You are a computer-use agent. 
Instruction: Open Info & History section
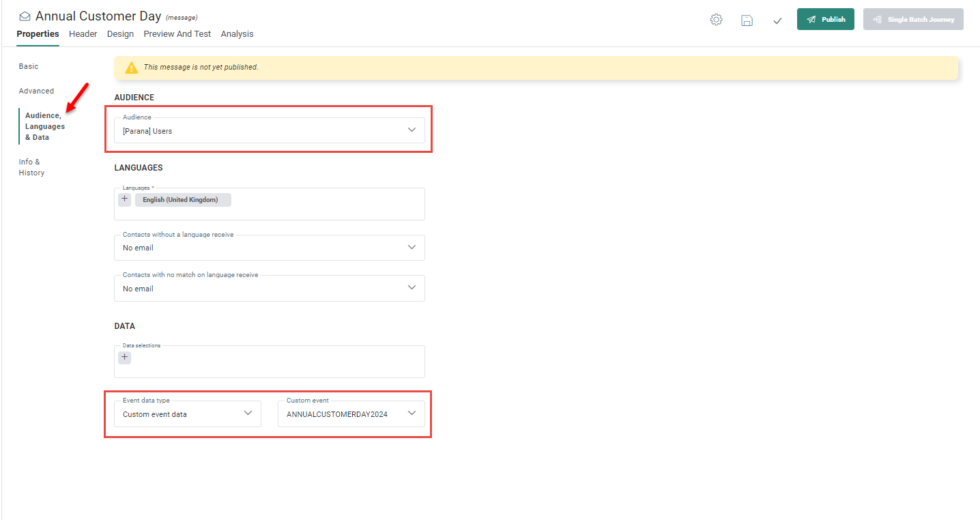(x=31, y=167)
